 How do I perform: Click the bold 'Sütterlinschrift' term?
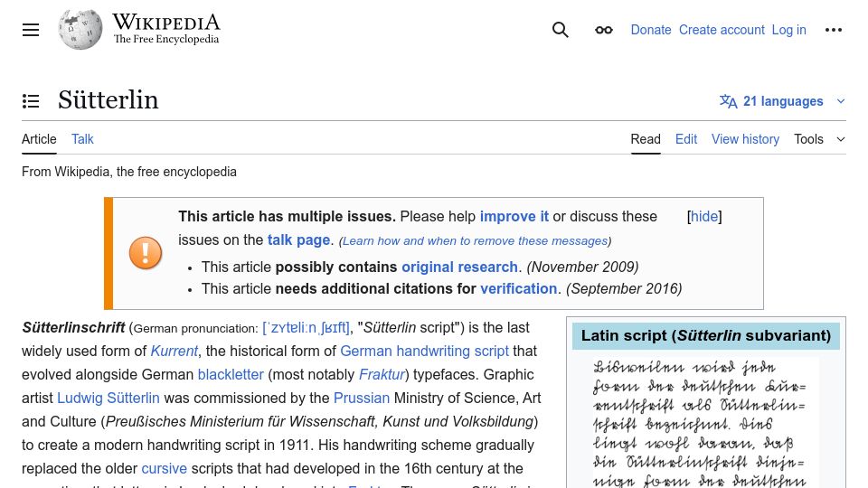pyautogui.click(x=73, y=327)
